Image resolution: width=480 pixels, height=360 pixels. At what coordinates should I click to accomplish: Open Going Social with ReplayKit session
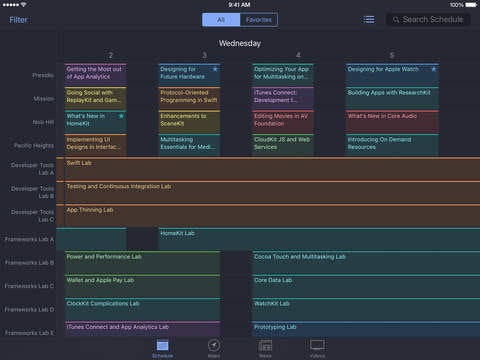click(x=95, y=98)
